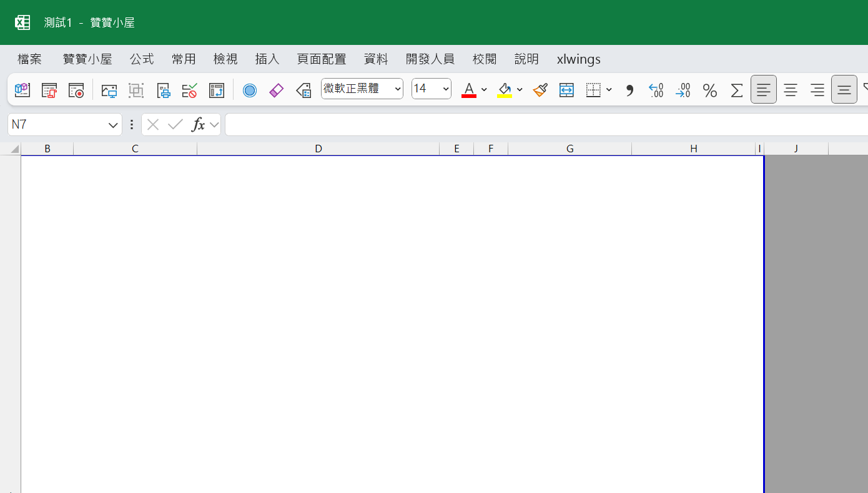Click the Excel logo in title bar
Viewport: 868px width, 493px height.
click(x=22, y=22)
